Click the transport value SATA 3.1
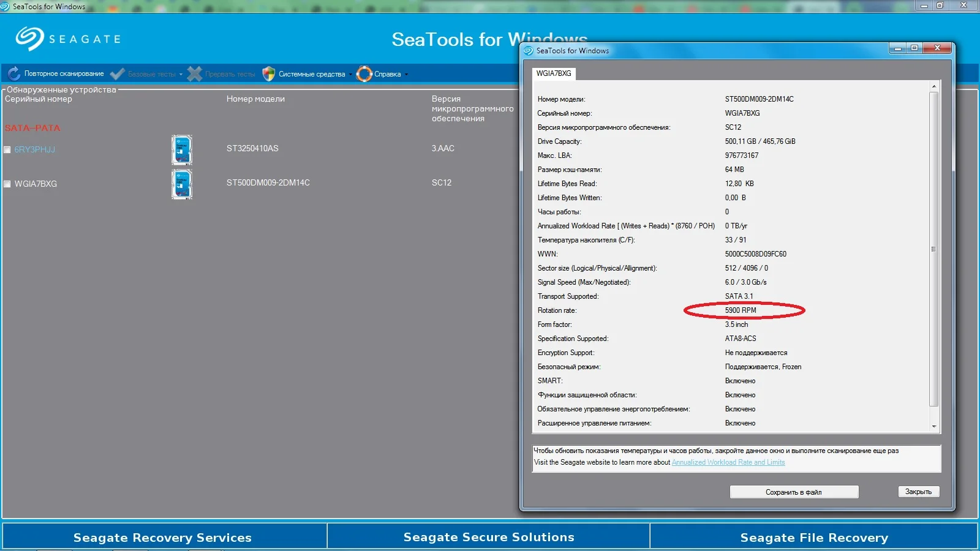Screen dimensions: 980x551 coord(739,296)
